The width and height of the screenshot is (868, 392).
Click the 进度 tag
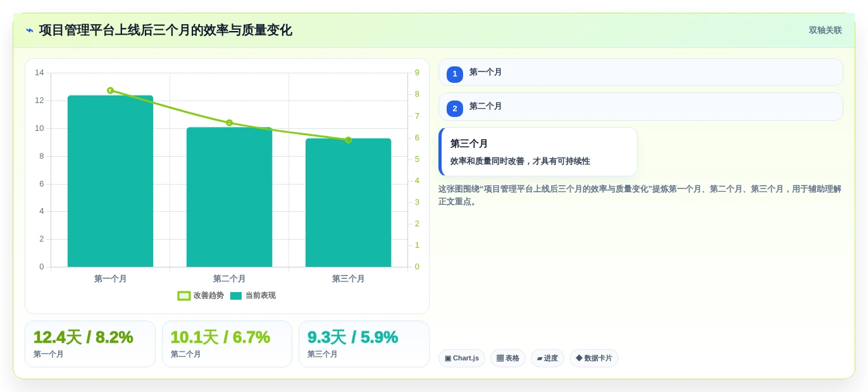point(547,358)
